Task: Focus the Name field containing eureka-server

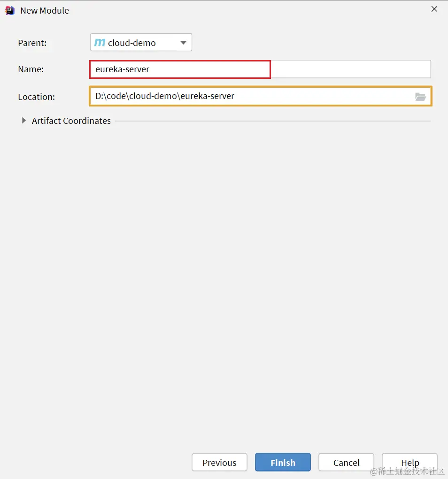Action: pyautogui.click(x=180, y=69)
